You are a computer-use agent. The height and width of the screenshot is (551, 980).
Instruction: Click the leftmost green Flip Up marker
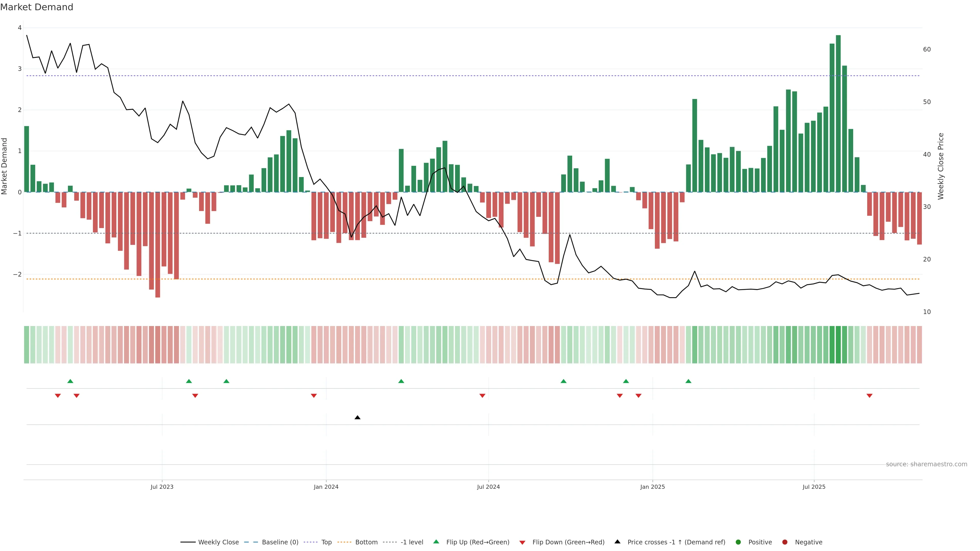click(70, 381)
